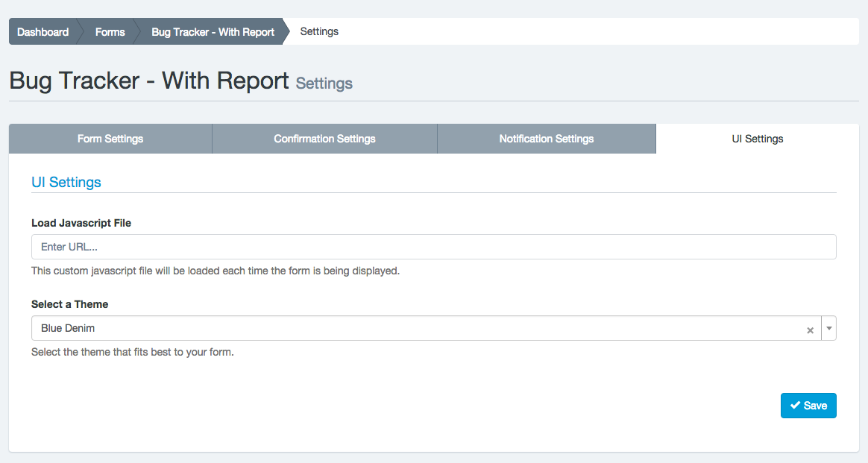Click the Settings breadcrumb item
Screen dimensions: 868x463
pyautogui.click(x=319, y=32)
